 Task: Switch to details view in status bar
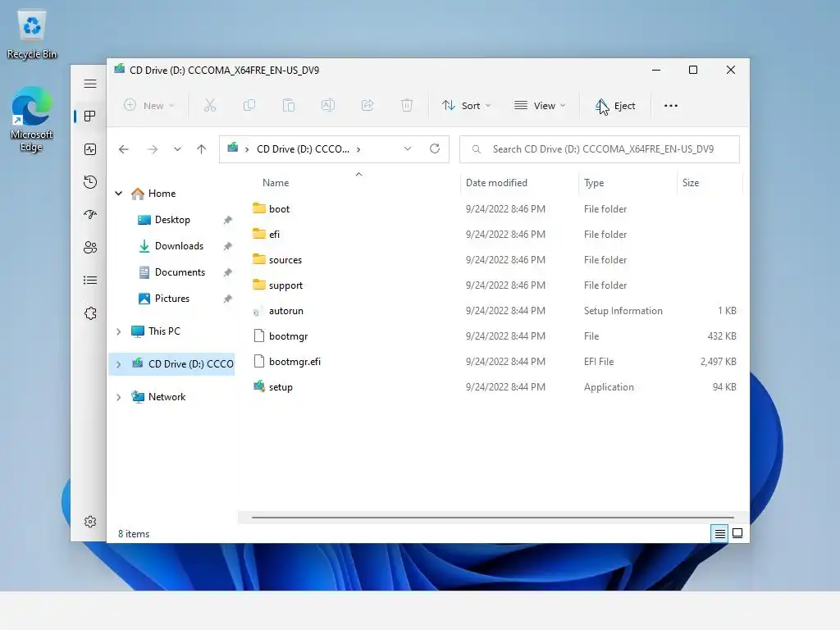[719, 533]
